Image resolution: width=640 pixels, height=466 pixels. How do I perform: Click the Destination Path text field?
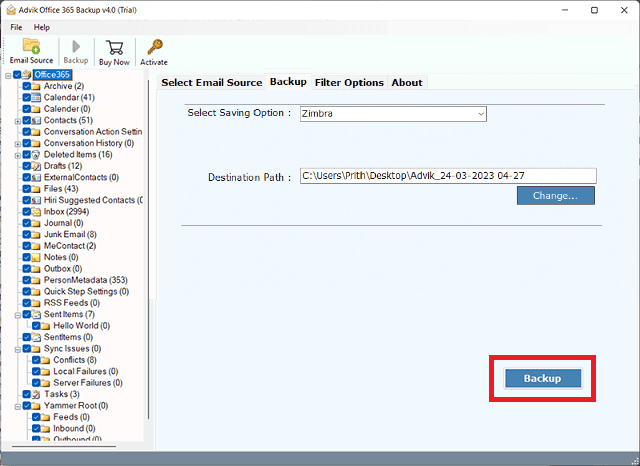448,176
